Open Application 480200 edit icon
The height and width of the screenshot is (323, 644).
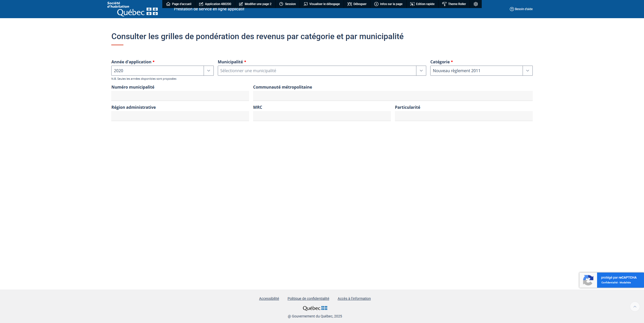pyautogui.click(x=201, y=4)
